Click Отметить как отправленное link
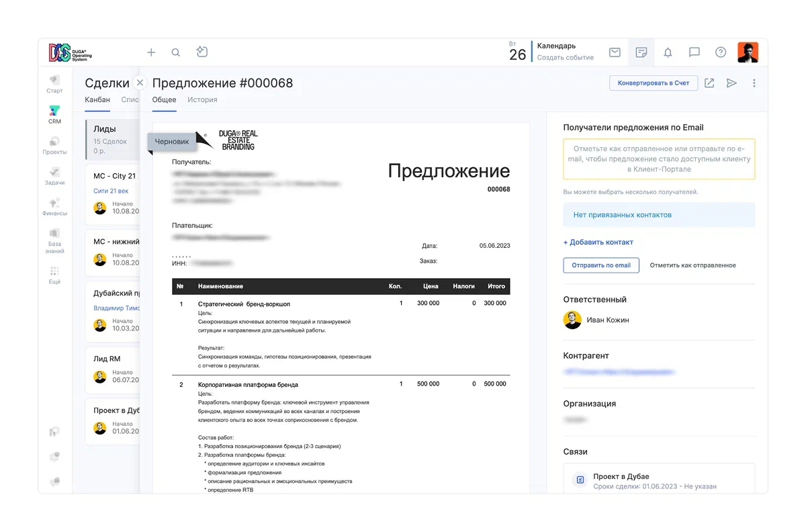806x532 pixels. point(692,265)
